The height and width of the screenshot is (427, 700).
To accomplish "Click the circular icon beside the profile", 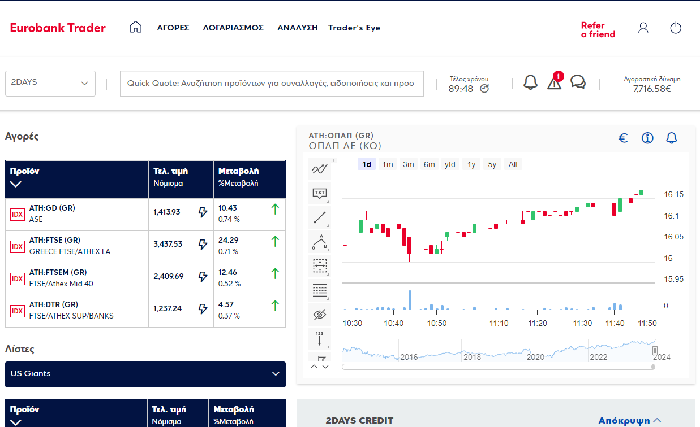I will 676,28.
